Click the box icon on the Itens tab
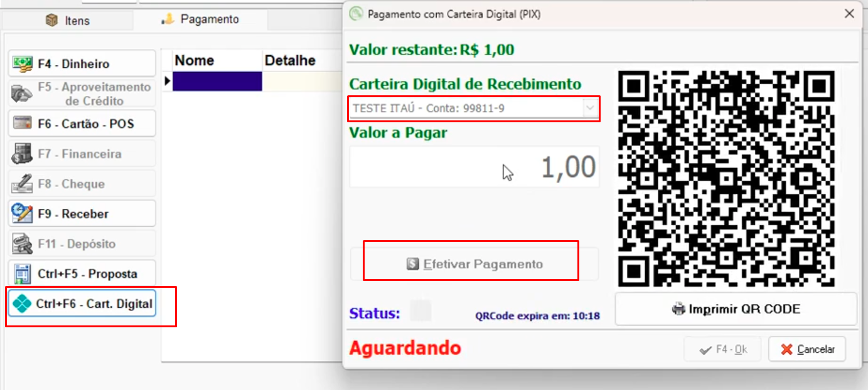Viewport: 868px width, 390px height. (51, 20)
